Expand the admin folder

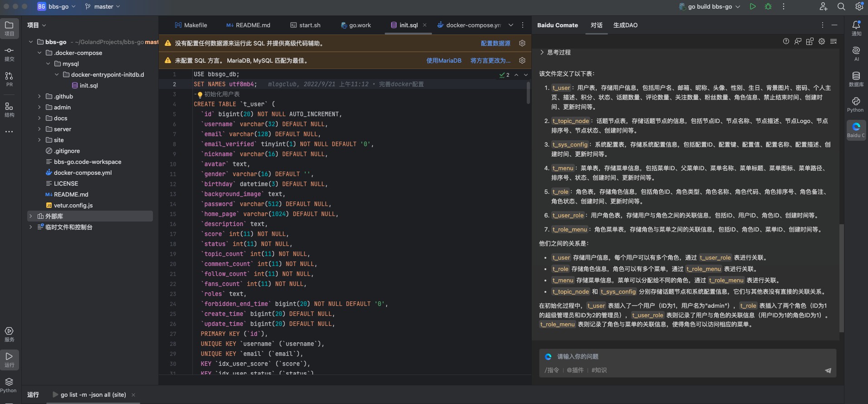click(x=39, y=107)
